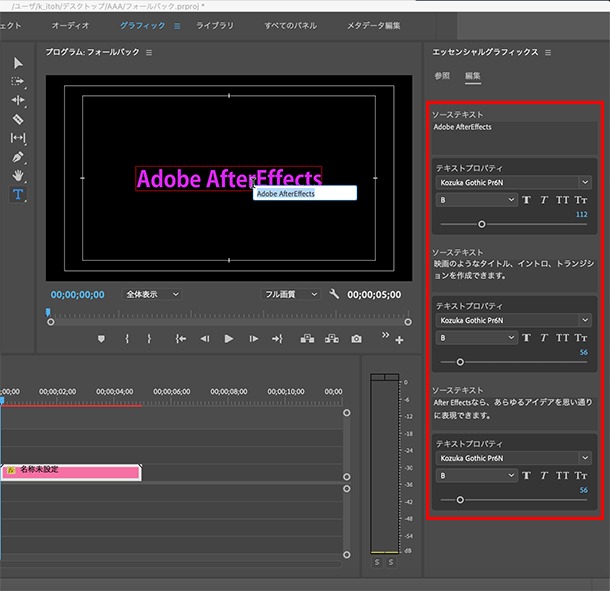Toggle all caps for the 映画のような text
The image size is (610, 591).
pyautogui.click(x=562, y=338)
